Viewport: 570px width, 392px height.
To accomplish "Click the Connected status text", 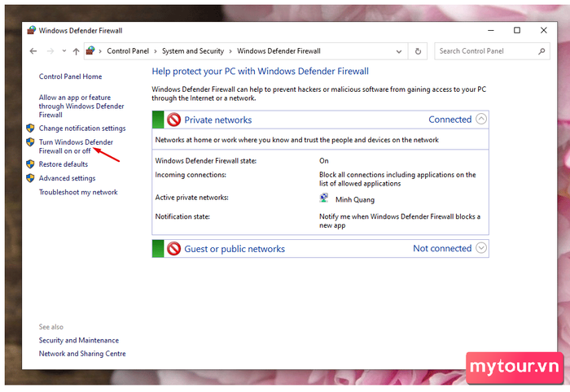I will pyautogui.click(x=450, y=120).
